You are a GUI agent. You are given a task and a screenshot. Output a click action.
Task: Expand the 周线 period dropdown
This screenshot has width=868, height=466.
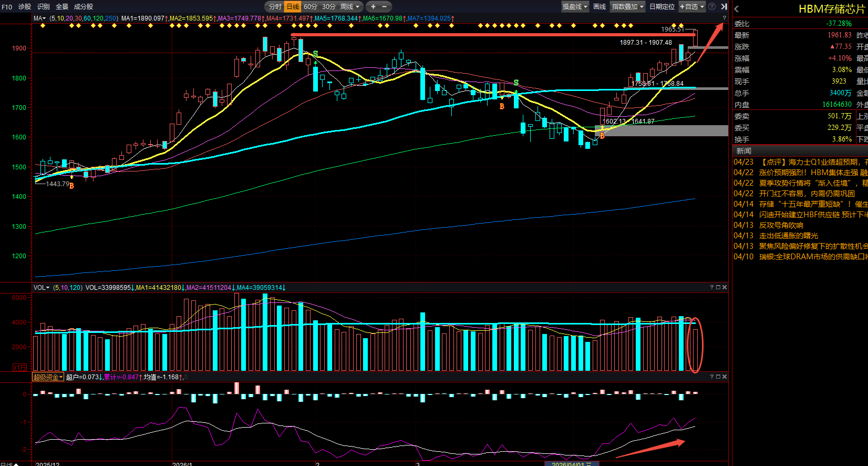click(x=350, y=7)
